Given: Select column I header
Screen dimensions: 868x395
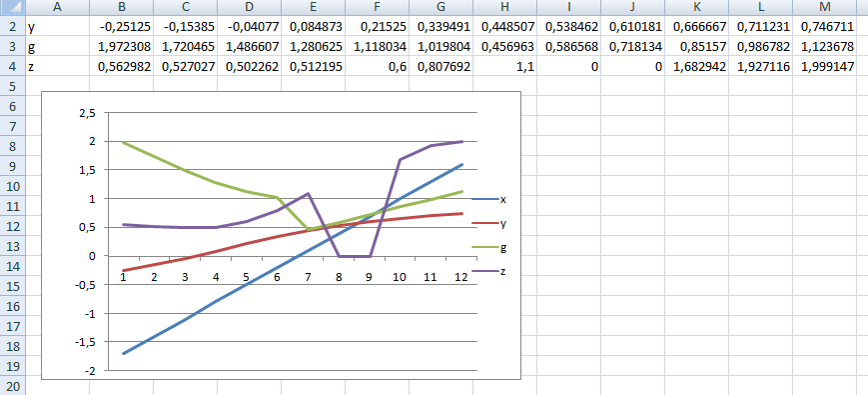Looking at the screenshot, I should click(x=569, y=7).
